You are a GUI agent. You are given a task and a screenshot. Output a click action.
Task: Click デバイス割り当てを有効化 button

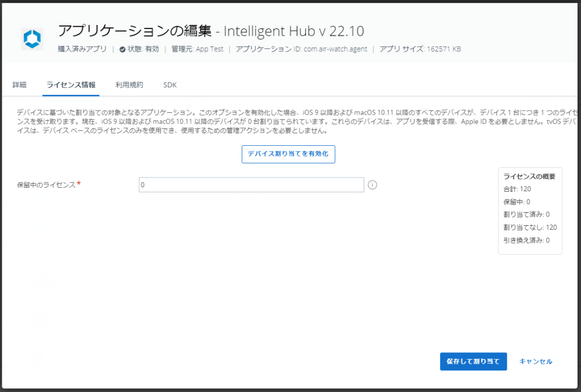coord(288,154)
